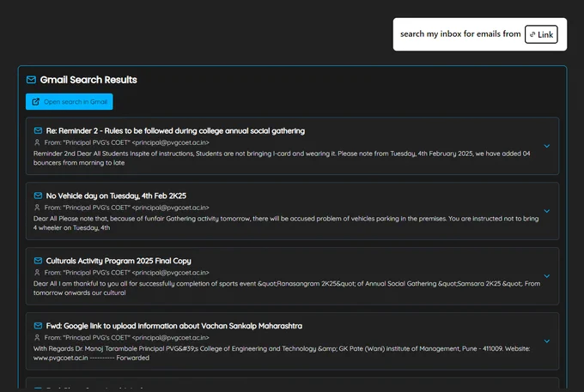Screen dimensions: 584x392
Task: Select sender line of Fwd: Google link email
Action: (126, 338)
